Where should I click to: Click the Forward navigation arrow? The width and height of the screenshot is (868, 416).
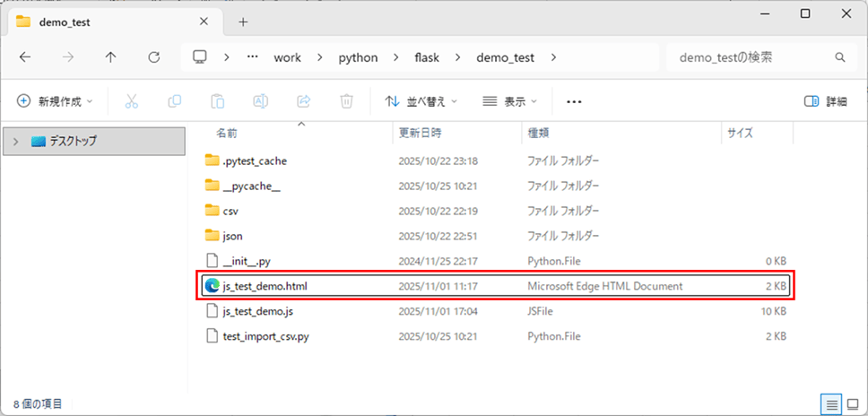pos(68,57)
